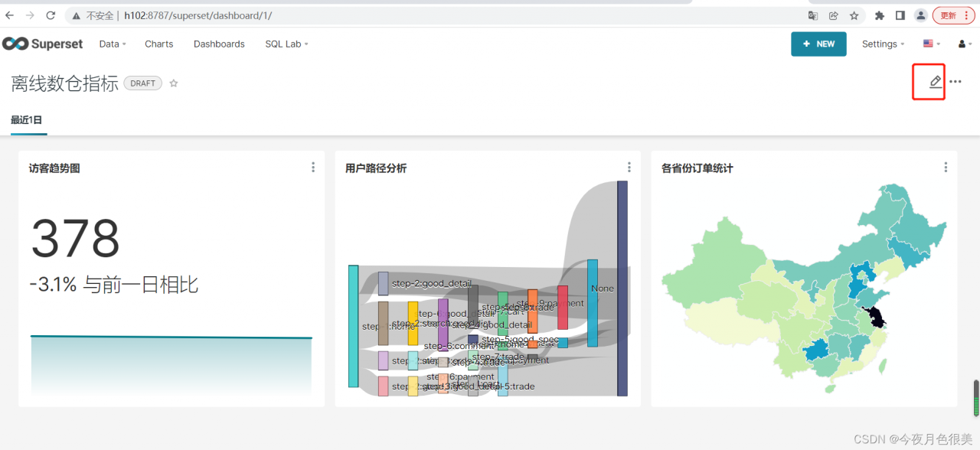Open chart options on 各省份订单统计
This screenshot has height=450, width=980.
[x=944, y=167]
